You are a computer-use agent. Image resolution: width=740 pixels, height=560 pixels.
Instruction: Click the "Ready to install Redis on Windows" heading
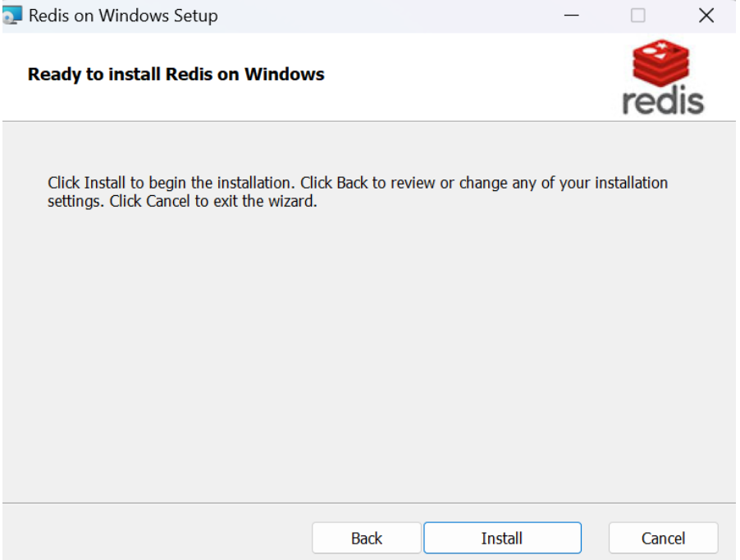pyautogui.click(x=176, y=75)
